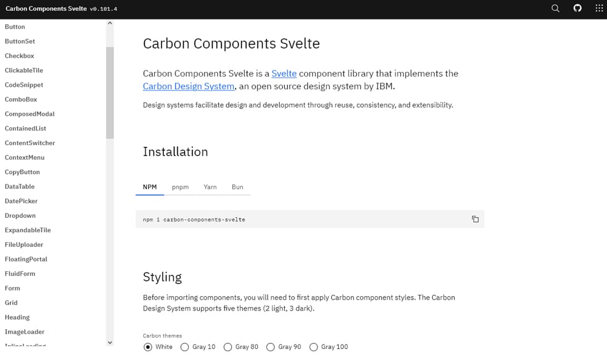Screen dimensions: 607x364
Task: Navigate to CodeSnippet in sidebar
Action: pos(24,85)
